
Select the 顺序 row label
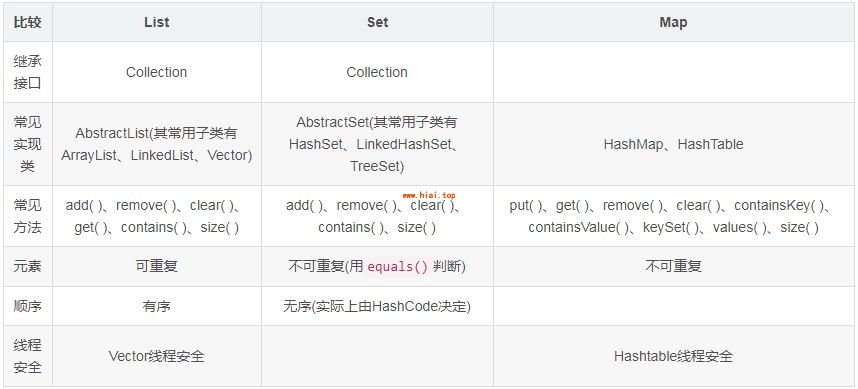click(x=27, y=306)
